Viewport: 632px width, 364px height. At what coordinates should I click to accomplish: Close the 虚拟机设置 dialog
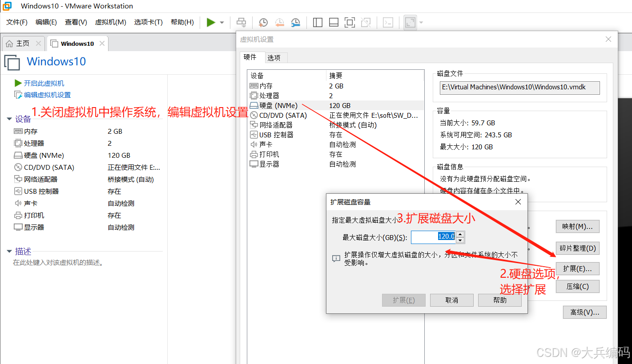[608, 40]
